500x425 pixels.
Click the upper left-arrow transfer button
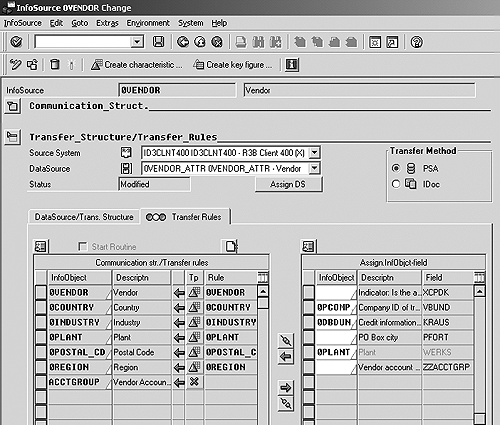click(x=286, y=356)
